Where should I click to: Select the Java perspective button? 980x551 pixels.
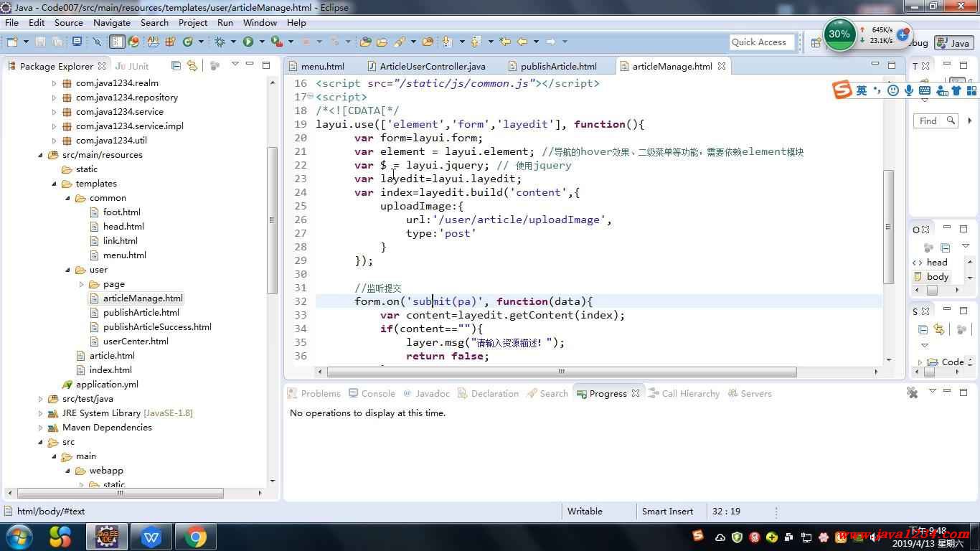coord(953,42)
